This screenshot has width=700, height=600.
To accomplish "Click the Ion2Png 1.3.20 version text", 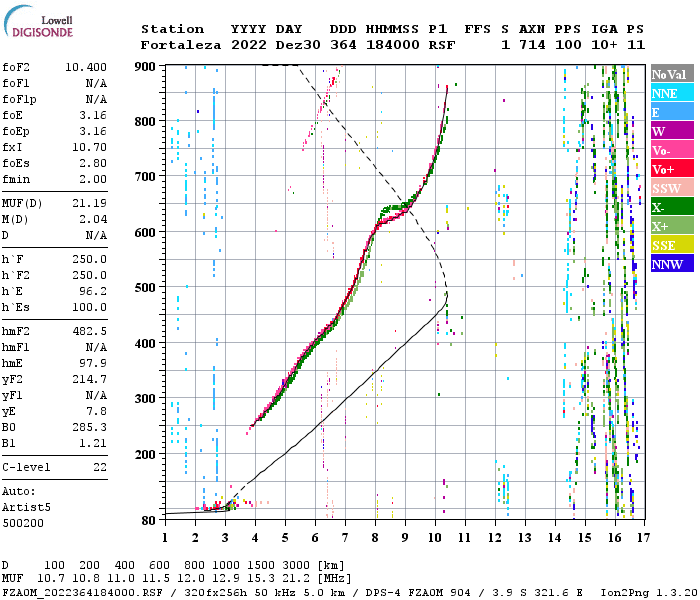I will pos(650,592).
